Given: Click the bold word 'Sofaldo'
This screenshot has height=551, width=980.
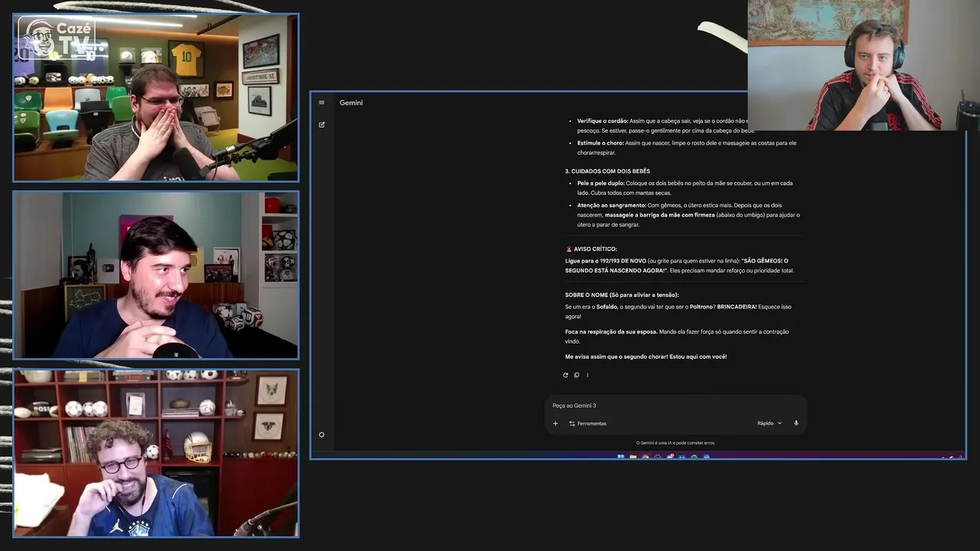Looking at the screenshot, I should pyautogui.click(x=606, y=307).
